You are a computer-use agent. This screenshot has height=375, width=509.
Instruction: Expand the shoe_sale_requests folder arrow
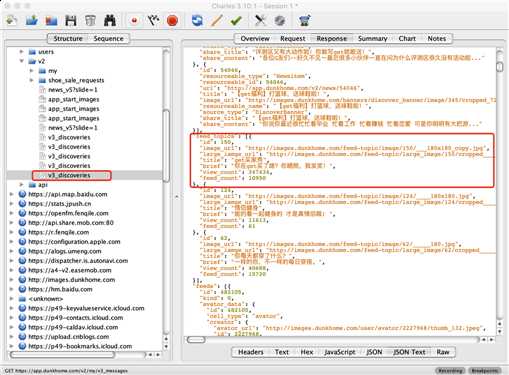tap(32, 80)
